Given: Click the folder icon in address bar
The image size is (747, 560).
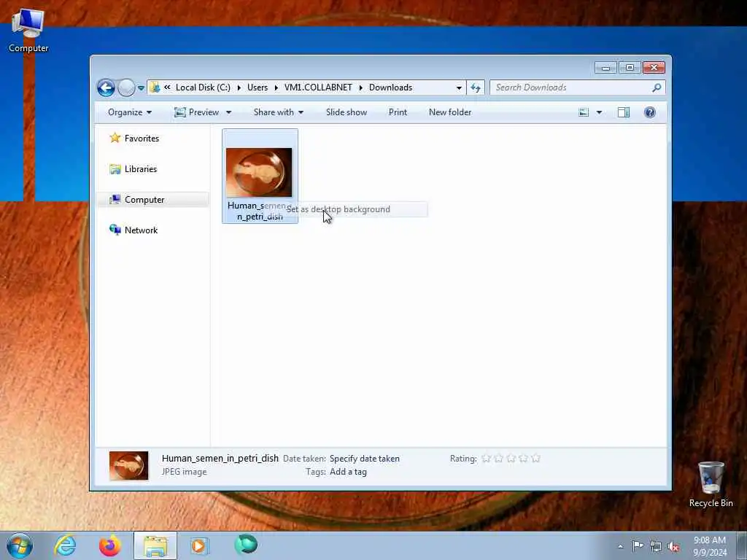Looking at the screenshot, I should click(155, 87).
